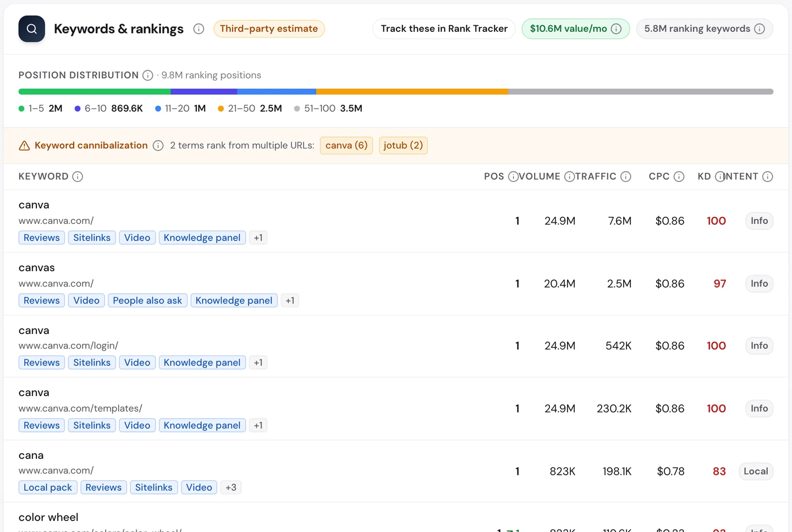Click Knowledge panel tag in canvas row
This screenshot has width=792, height=532.
234,301
